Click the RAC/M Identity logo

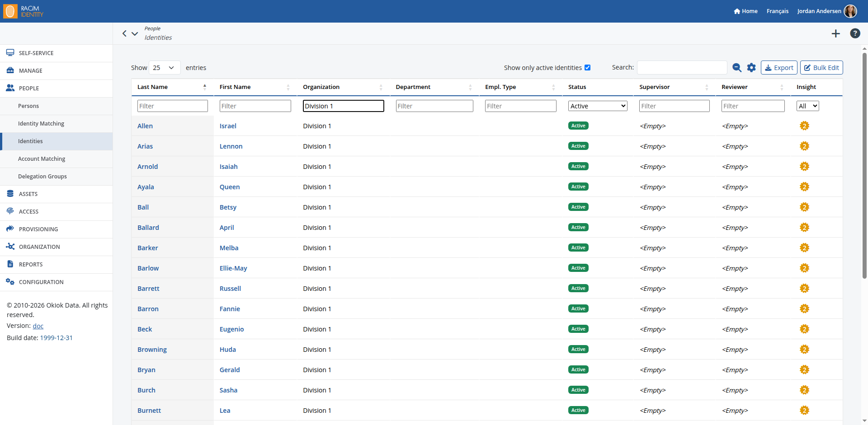[24, 11]
